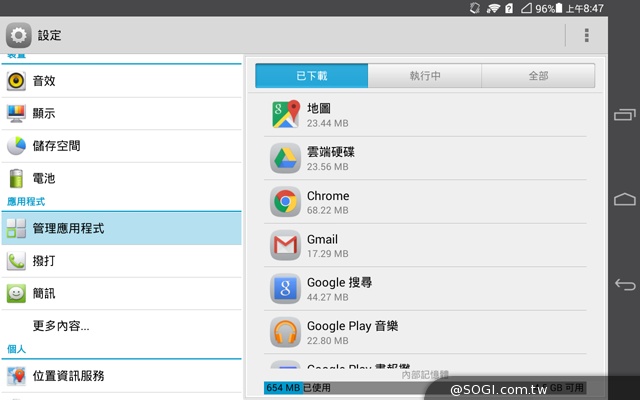Switch to the 全部 tab
This screenshot has height=400, width=640.
(x=538, y=76)
